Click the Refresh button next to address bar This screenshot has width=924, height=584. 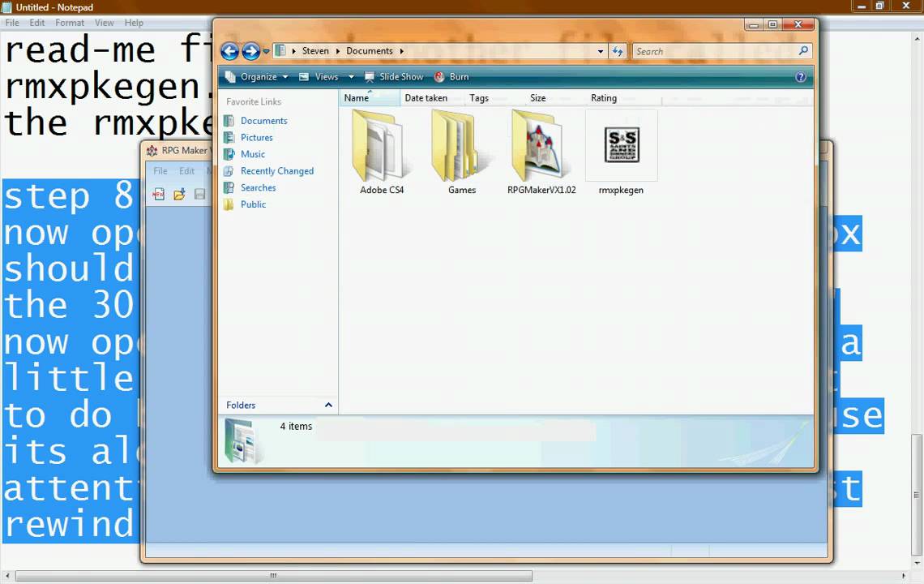[x=618, y=51]
